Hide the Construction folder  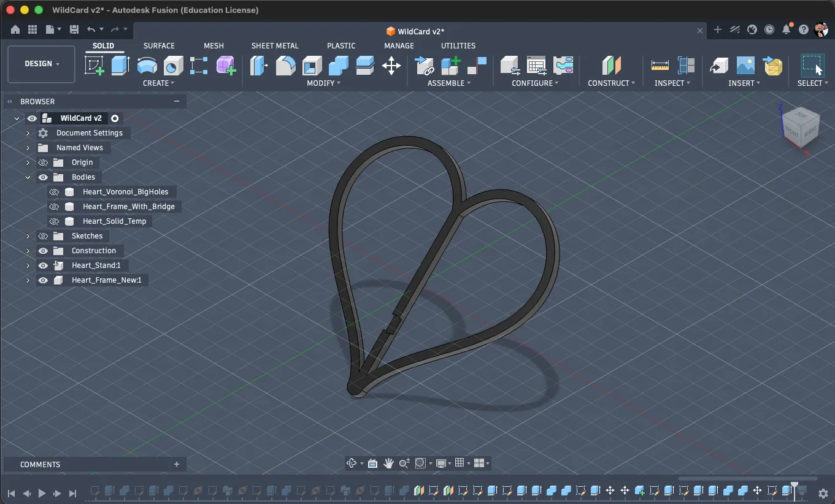coord(43,251)
